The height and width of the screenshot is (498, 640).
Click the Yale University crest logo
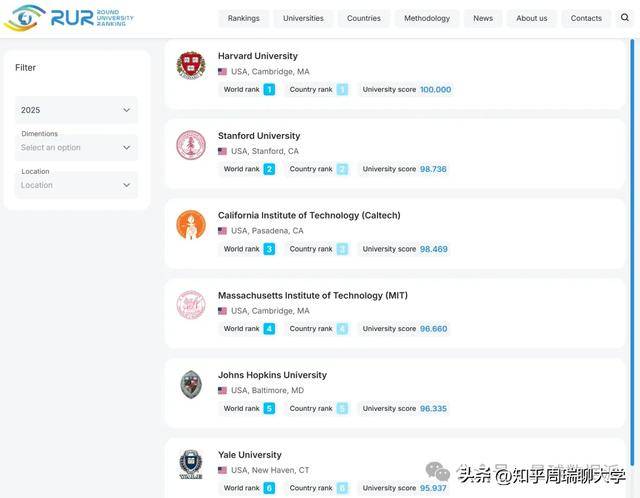(190, 464)
